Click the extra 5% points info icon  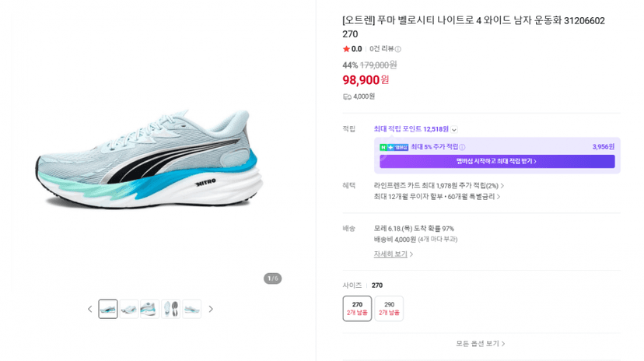coord(462,147)
